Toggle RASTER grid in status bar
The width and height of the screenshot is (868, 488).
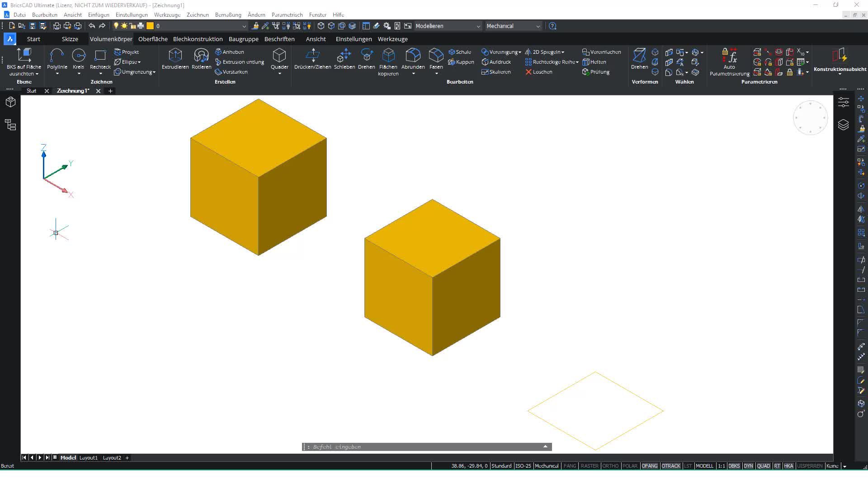tap(589, 466)
